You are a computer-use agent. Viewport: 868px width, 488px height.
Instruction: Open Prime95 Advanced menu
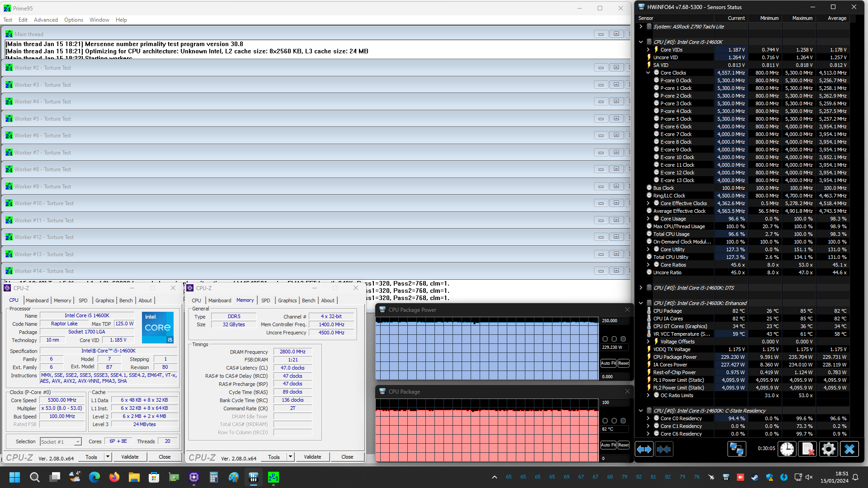46,20
